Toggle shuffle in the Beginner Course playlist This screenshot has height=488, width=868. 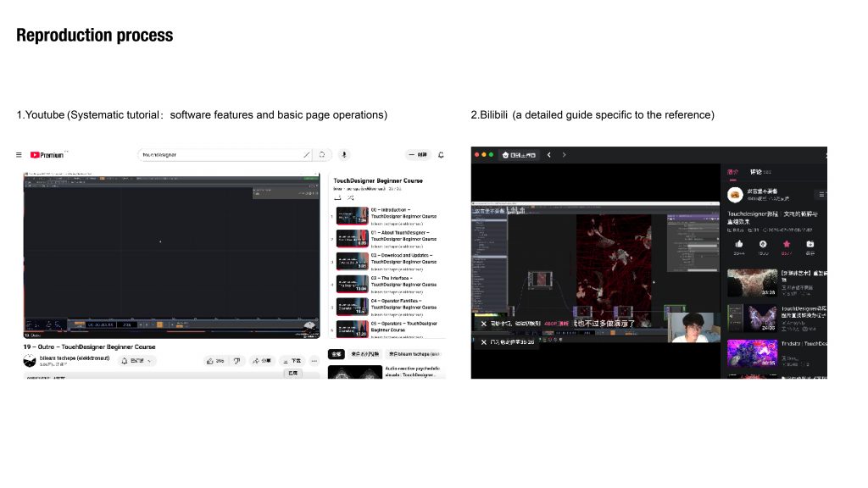[350, 197]
